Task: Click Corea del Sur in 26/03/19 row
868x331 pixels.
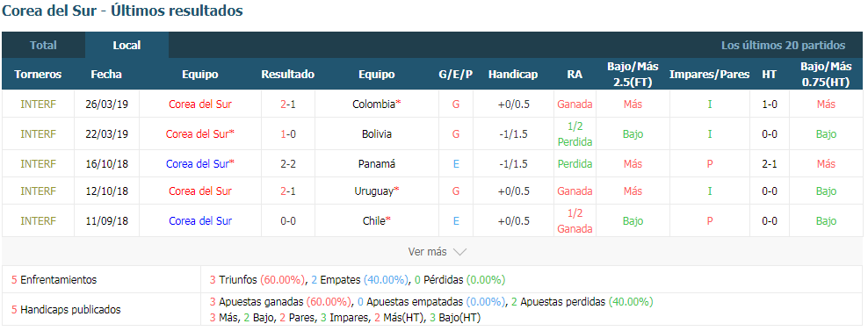Action: coord(199,104)
